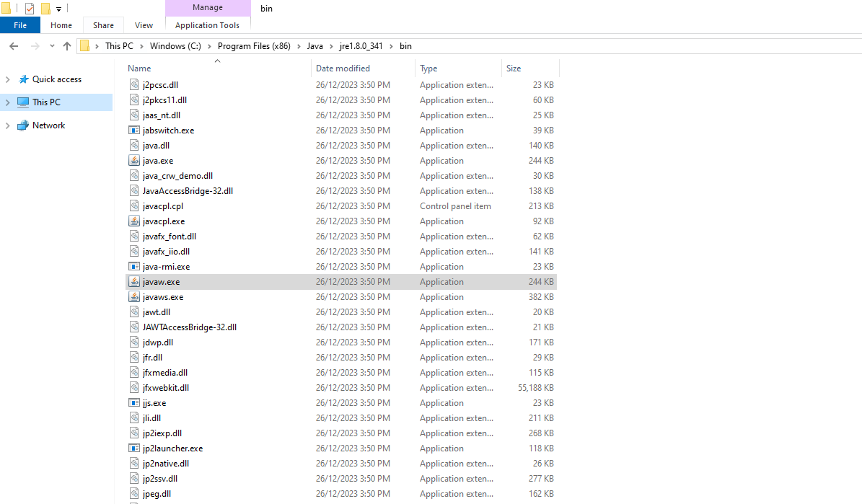Click the javacpl.exe file icon
Viewport: 862px width, 504px height.
point(133,221)
